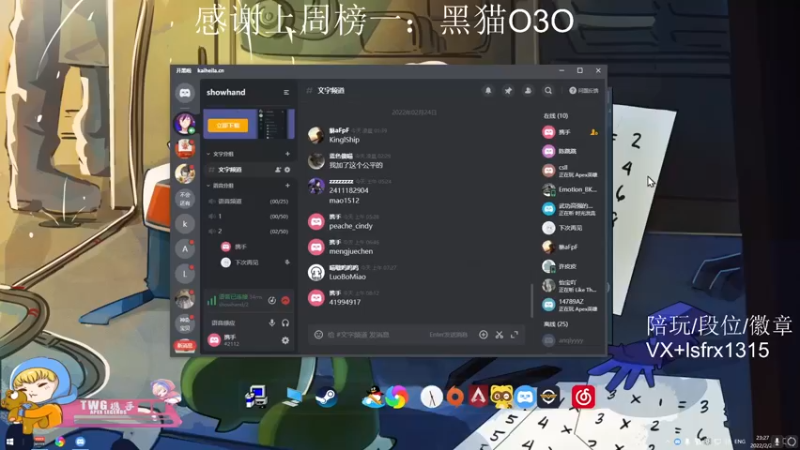Switch to the server labeled k
The image size is (800, 450).
click(x=185, y=224)
